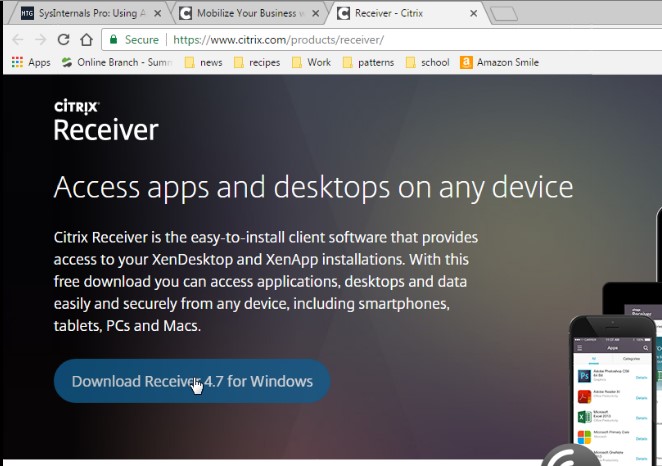Click the browser Forward arrow
Viewport: 662px width, 466px height.
pyautogui.click(x=41, y=40)
